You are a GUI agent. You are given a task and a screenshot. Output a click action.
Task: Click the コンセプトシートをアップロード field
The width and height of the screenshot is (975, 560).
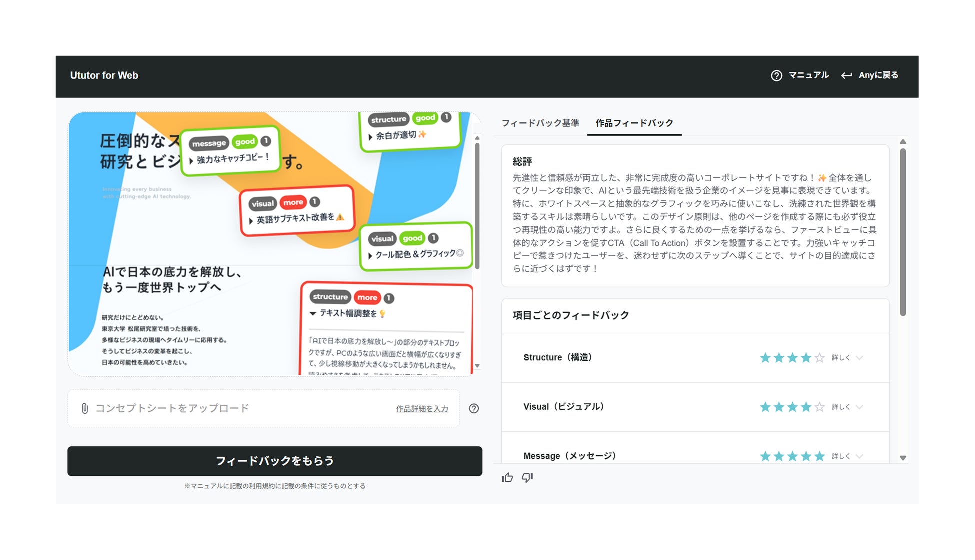coord(263,408)
